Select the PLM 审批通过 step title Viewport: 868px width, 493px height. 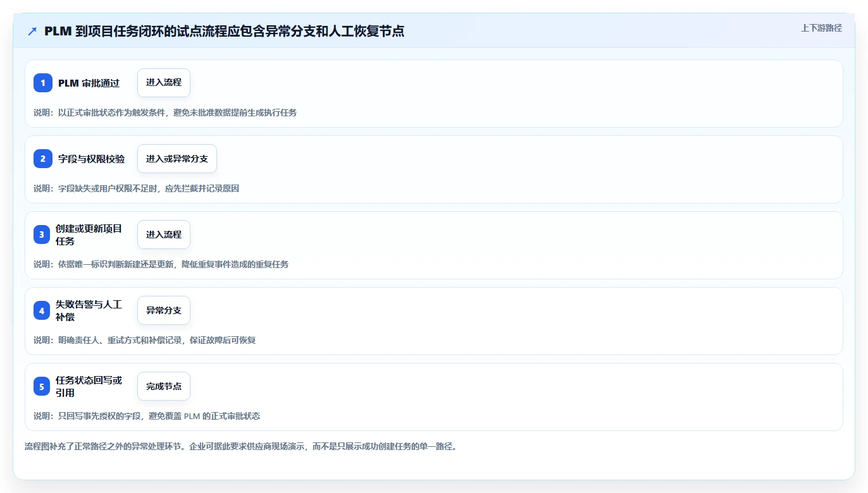(89, 83)
